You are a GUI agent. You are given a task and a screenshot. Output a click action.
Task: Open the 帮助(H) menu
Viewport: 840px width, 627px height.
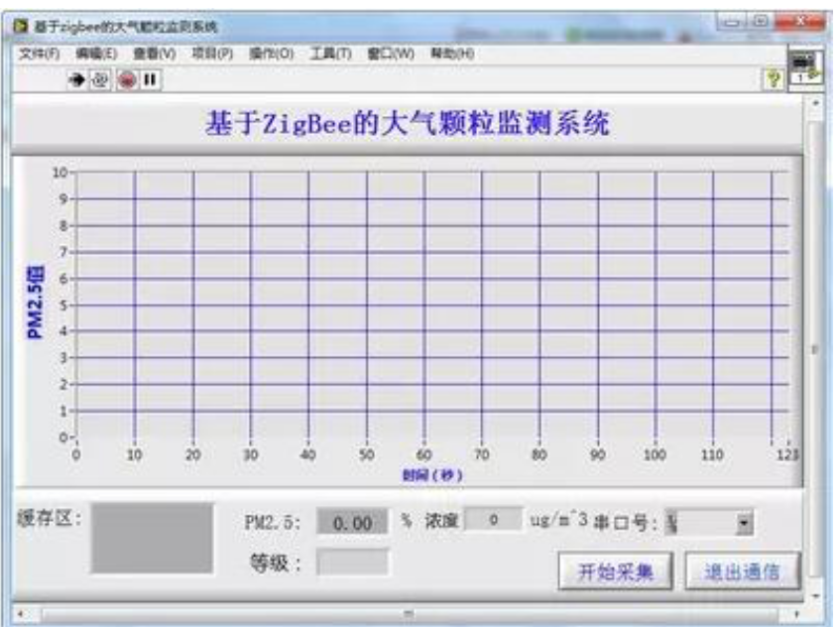(x=452, y=53)
